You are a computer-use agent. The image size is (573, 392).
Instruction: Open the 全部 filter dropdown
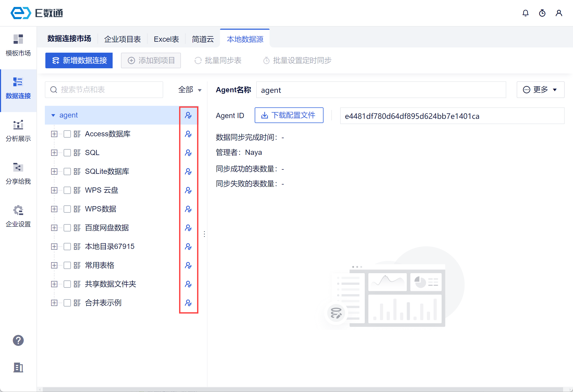click(190, 90)
